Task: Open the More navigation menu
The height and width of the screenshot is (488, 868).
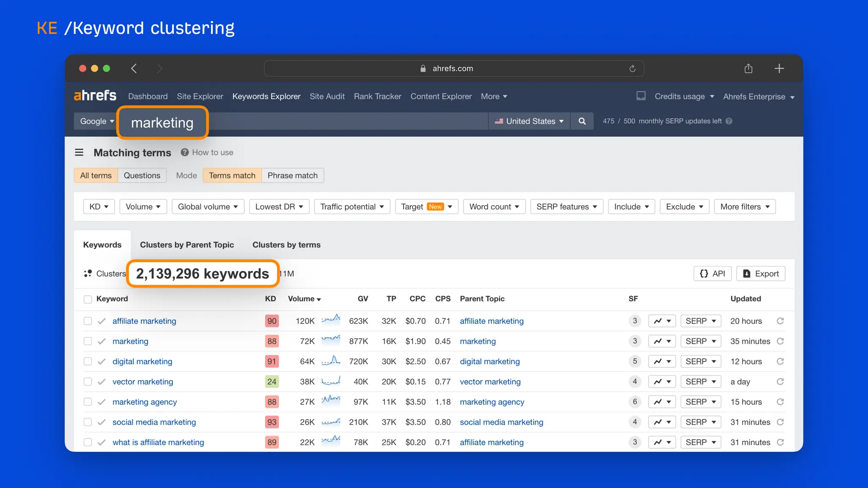Action: pyautogui.click(x=494, y=96)
